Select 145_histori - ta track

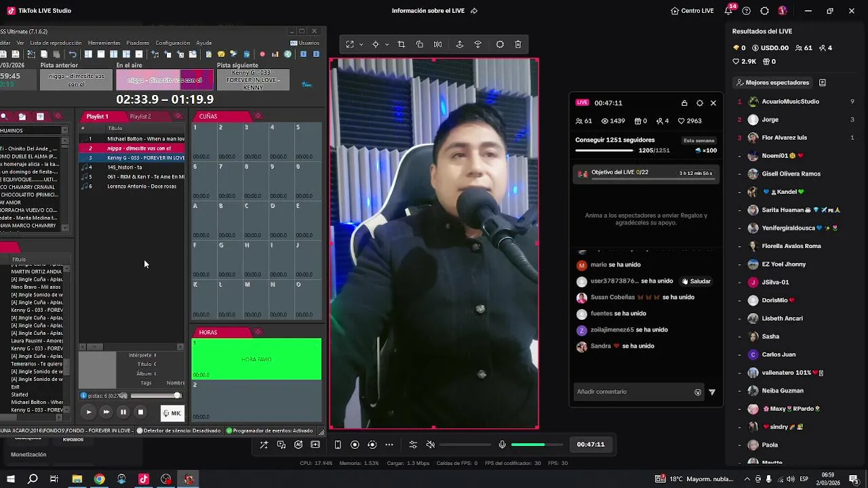132,167
